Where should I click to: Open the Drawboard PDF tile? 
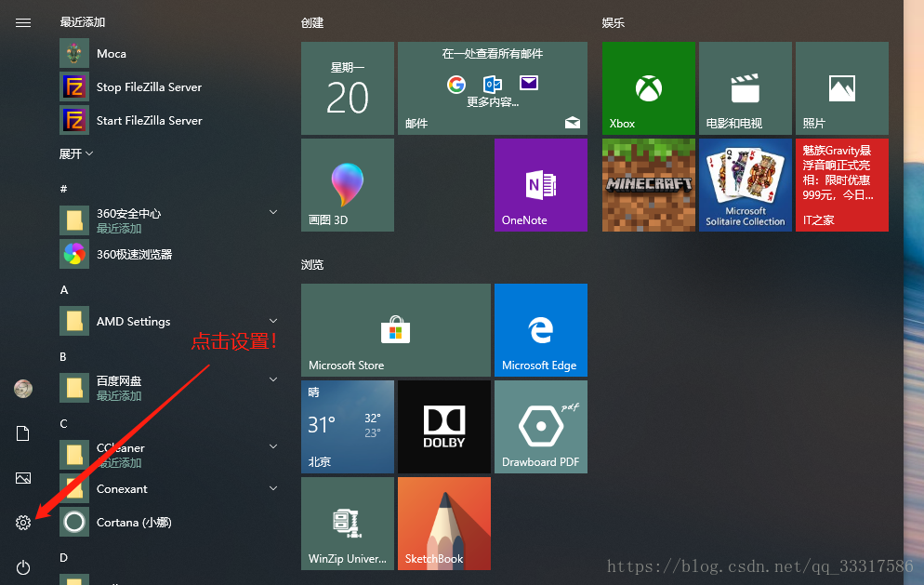(x=541, y=427)
